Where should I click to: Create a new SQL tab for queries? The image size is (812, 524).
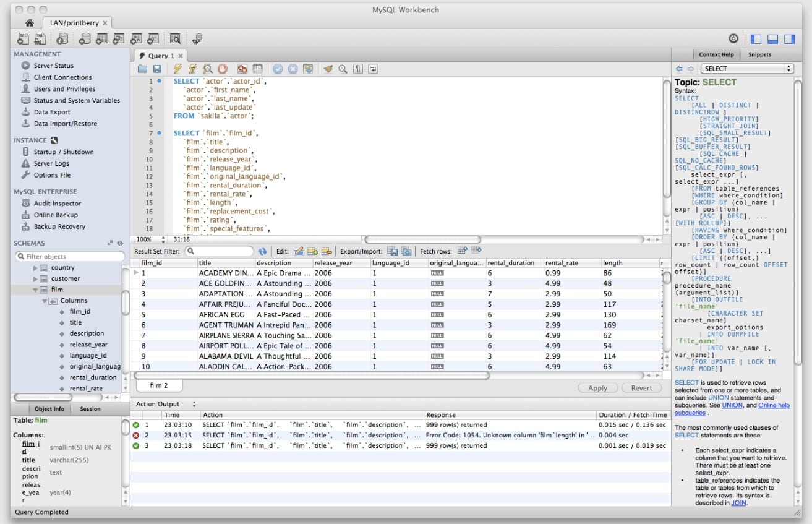pos(23,39)
